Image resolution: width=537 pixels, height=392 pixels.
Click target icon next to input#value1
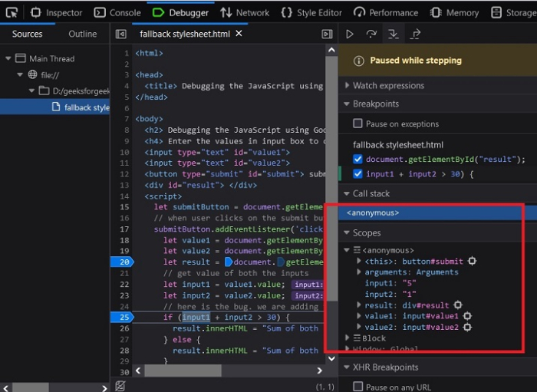[466, 316]
